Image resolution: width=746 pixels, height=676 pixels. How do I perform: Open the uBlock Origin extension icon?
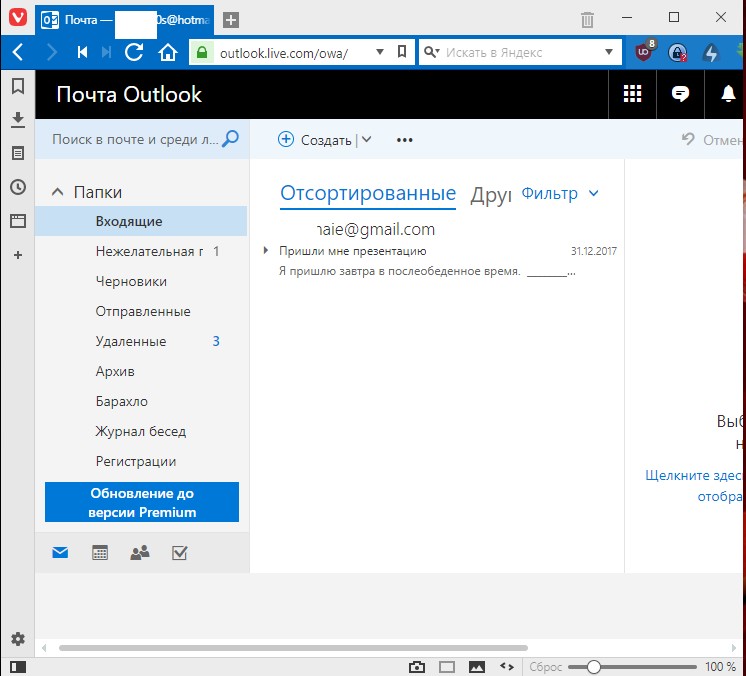[645, 51]
